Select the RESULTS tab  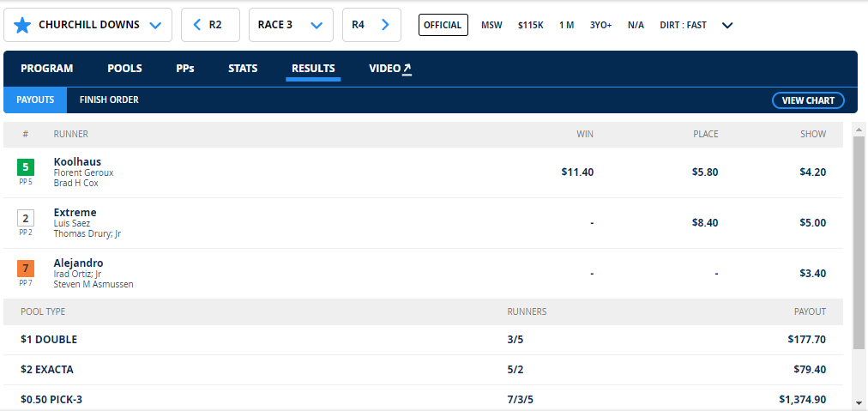(313, 69)
